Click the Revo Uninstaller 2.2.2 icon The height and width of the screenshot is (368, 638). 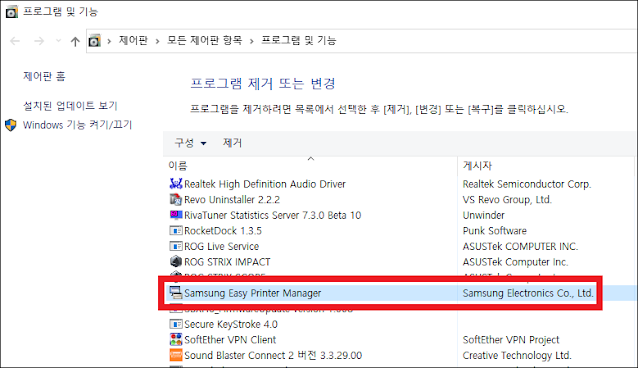coord(176,199)
